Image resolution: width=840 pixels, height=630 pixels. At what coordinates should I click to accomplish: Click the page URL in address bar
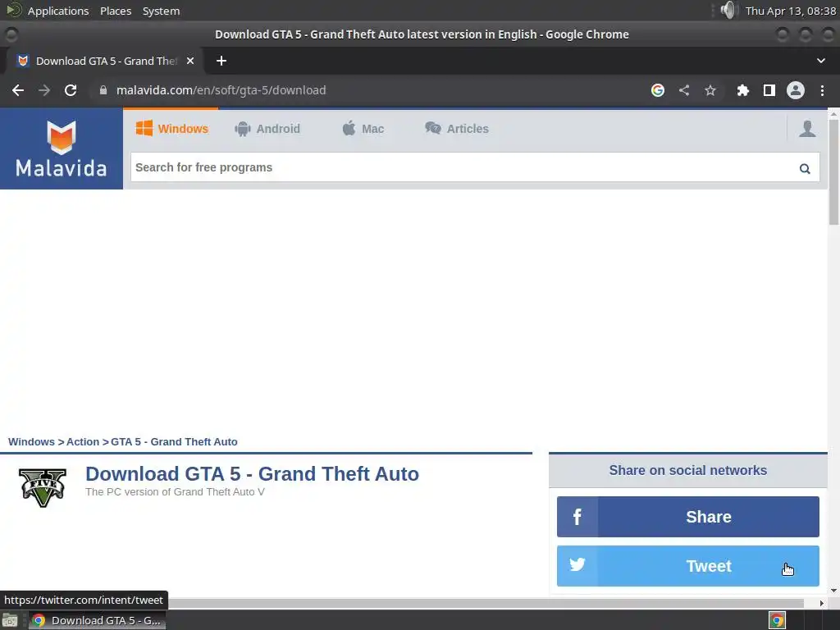221,90
